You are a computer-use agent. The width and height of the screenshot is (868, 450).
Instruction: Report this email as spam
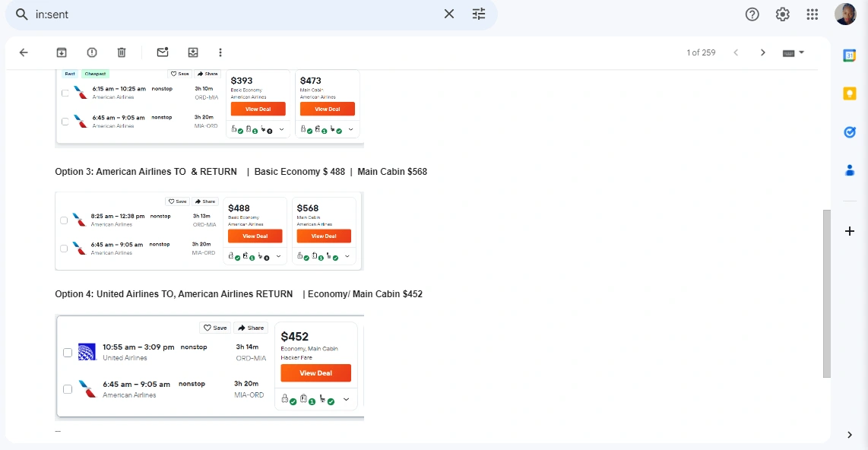pos(92,52)
